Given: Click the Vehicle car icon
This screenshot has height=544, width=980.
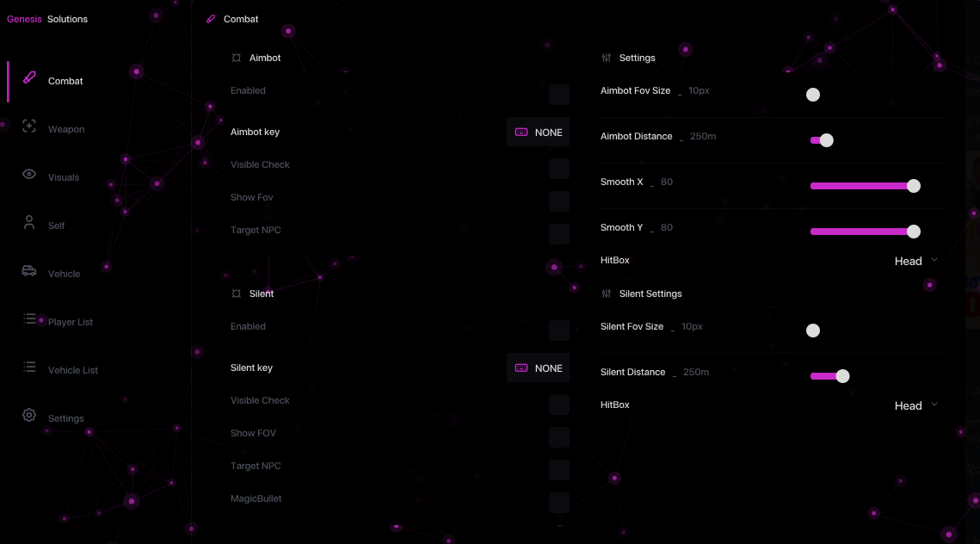Looking at the screenshot, I should pos(29,271).
